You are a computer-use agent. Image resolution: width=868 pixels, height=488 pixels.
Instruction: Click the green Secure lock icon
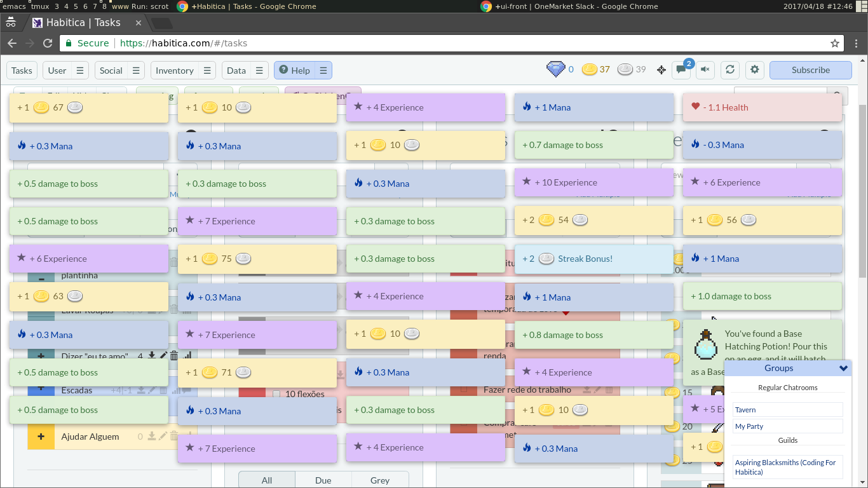point(68,43)
